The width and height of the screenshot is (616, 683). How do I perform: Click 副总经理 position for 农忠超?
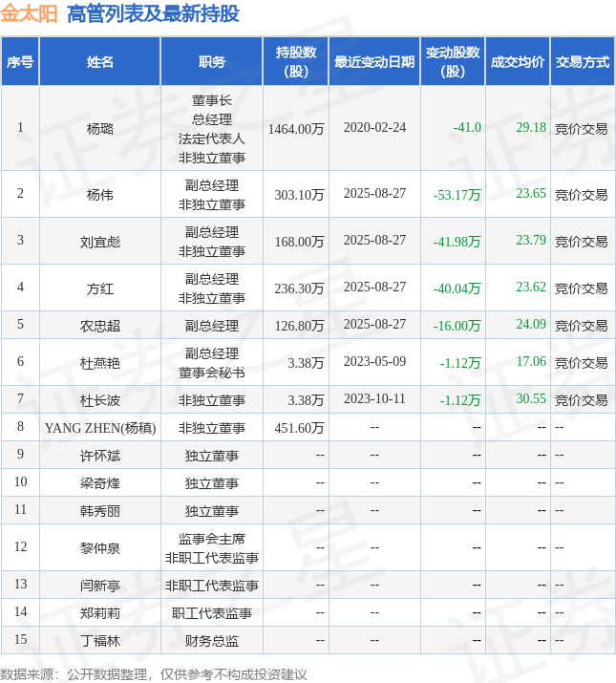pyautogui.click(x=212, y=326)
